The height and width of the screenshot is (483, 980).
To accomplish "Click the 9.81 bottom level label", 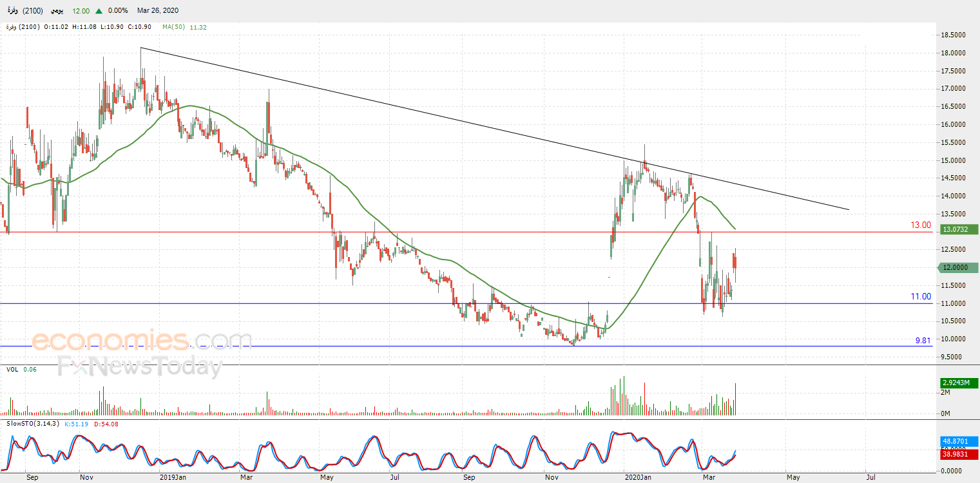I will point(923,340).
